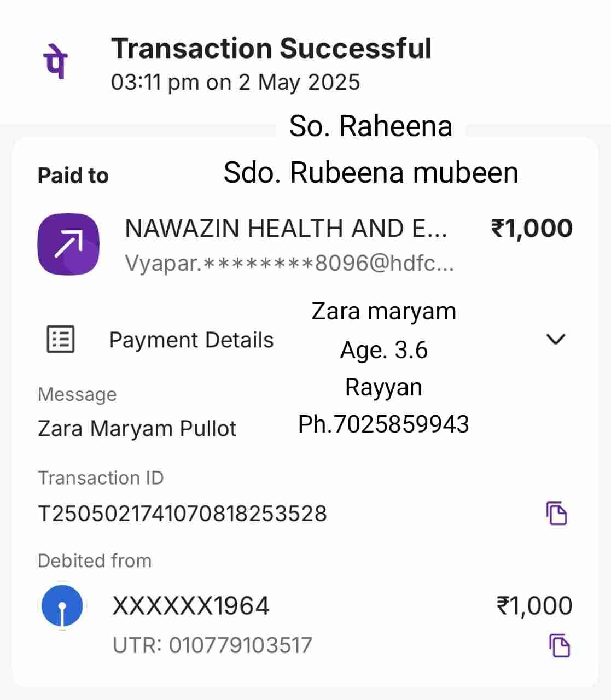Screen dimensions: 611x700
Task: Tap the Transaction Successful heading
Action: 271,48
